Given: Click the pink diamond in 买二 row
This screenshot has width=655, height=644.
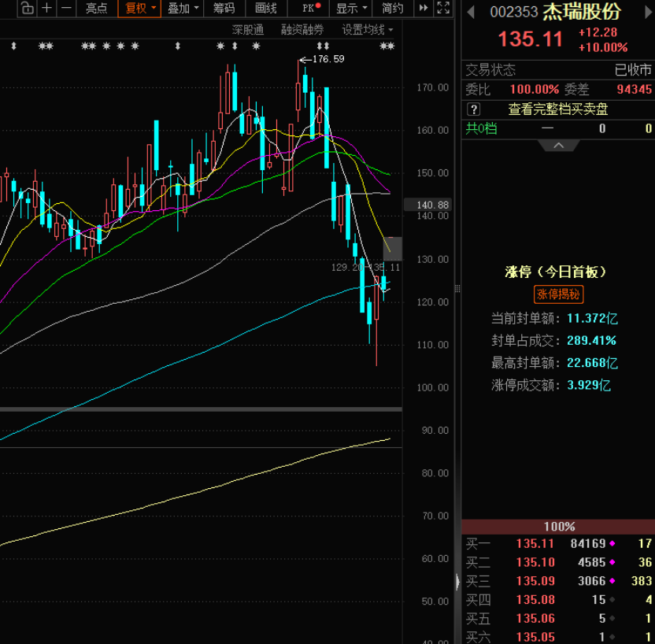Looking at the screenshot, I should click(x=612, y=562).
